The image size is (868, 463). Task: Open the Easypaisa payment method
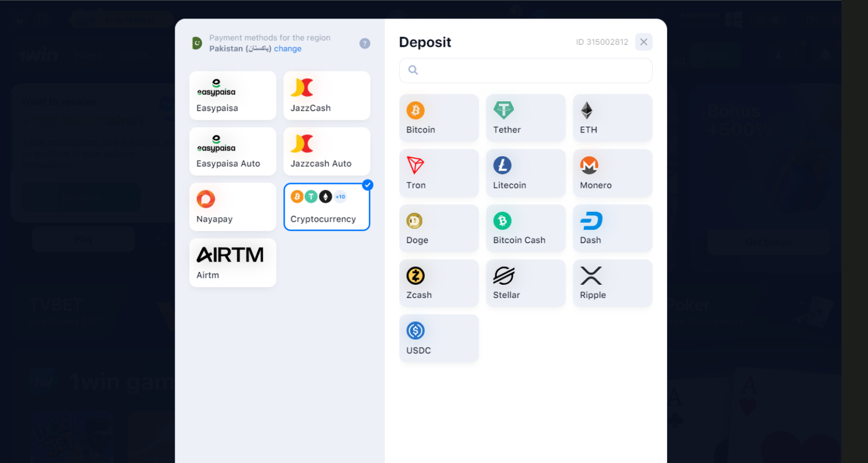[x=233, y=95]
